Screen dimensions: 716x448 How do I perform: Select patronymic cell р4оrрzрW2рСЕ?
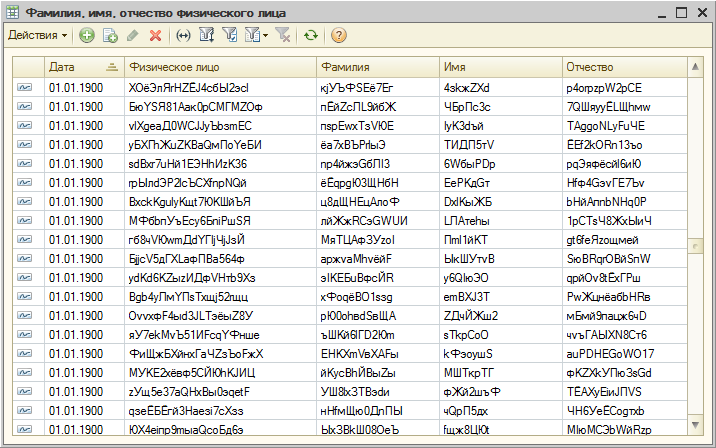tap(624, 88)
